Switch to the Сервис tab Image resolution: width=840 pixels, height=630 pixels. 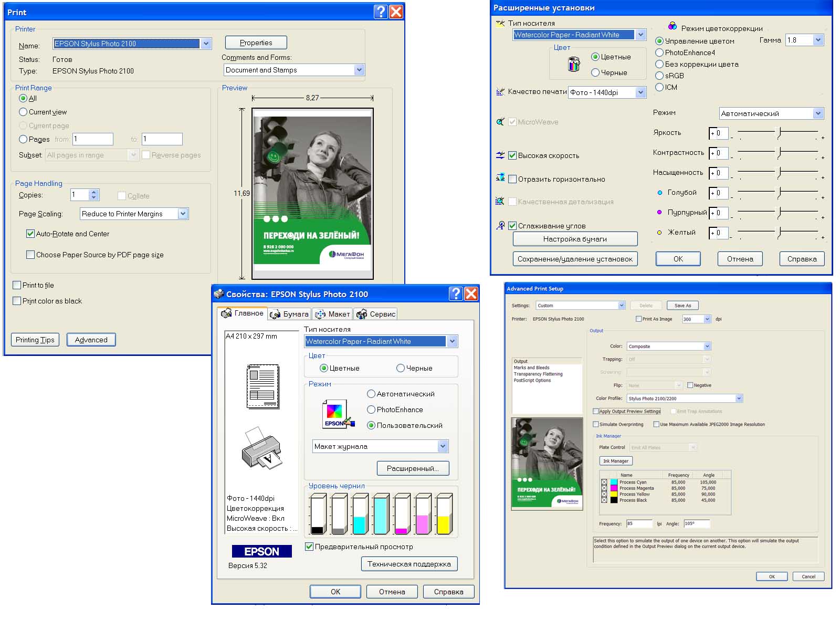pyautogui.click(x=375, y=314)
